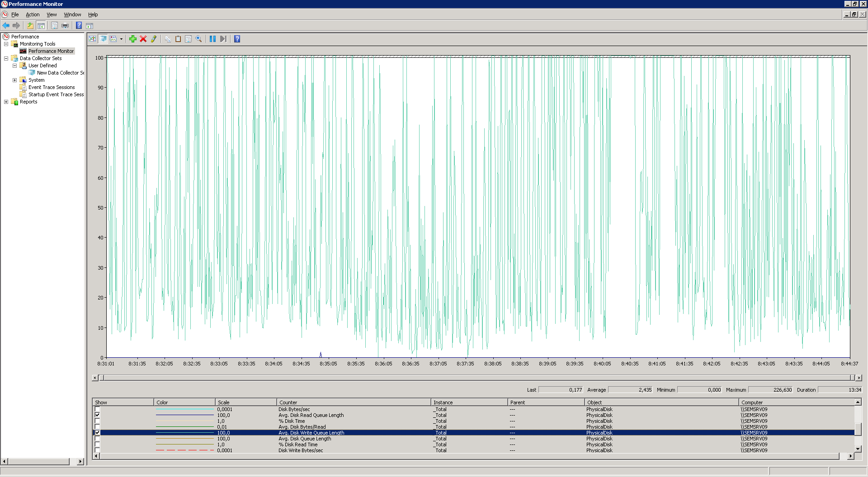Click the green Add counter plus icon
The height and width of the screenshot is (477, 868).
tap(132, 39)
